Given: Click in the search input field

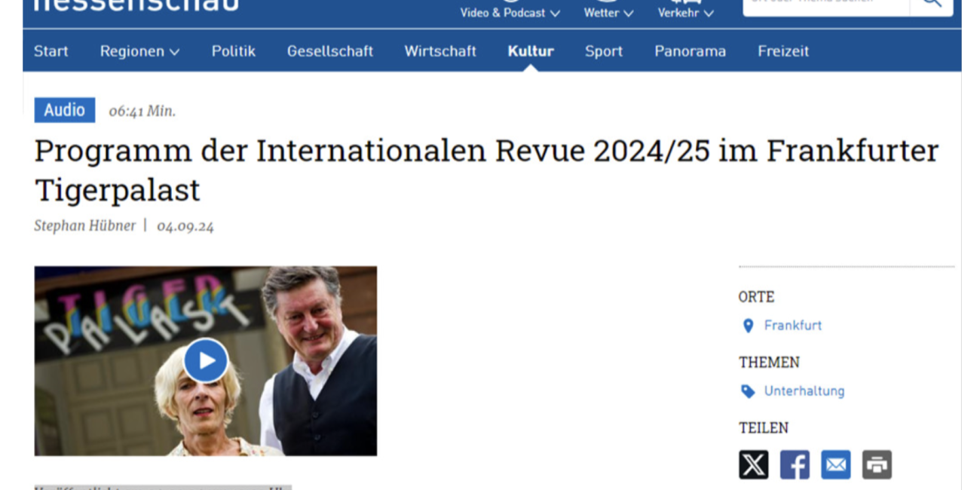Looking at the screenshot, I should pos(825,4).
